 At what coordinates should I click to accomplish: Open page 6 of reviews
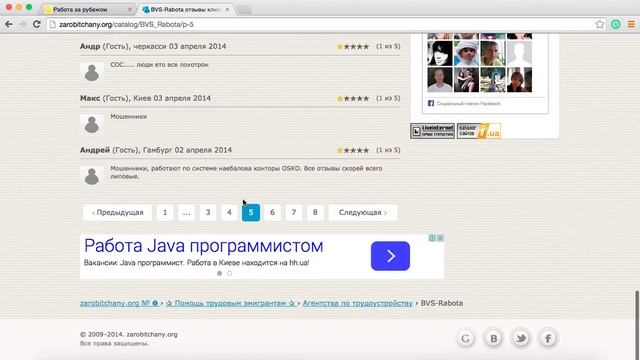(272, 212)
